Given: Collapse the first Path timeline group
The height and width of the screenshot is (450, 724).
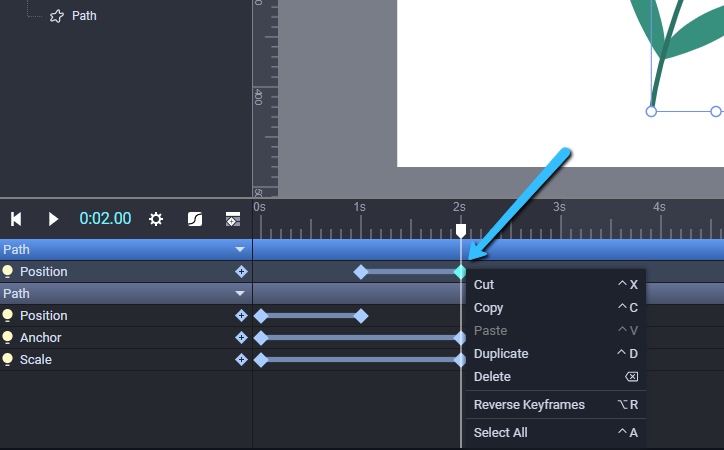Looking at the screenshot, I should pos(240,249).
